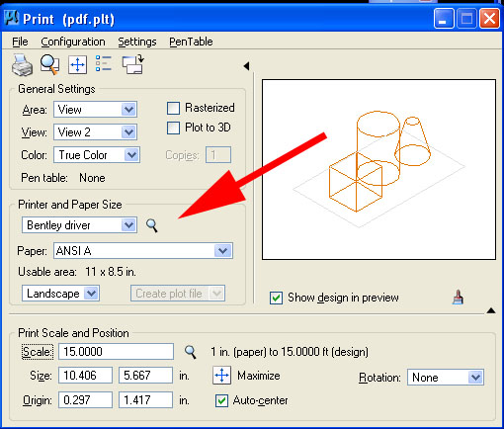Image resolution: width=504 pixels, height=429 pixels.
Task: Click the Update from View icon
Action: pyautogui.click(x=132, y=64)
